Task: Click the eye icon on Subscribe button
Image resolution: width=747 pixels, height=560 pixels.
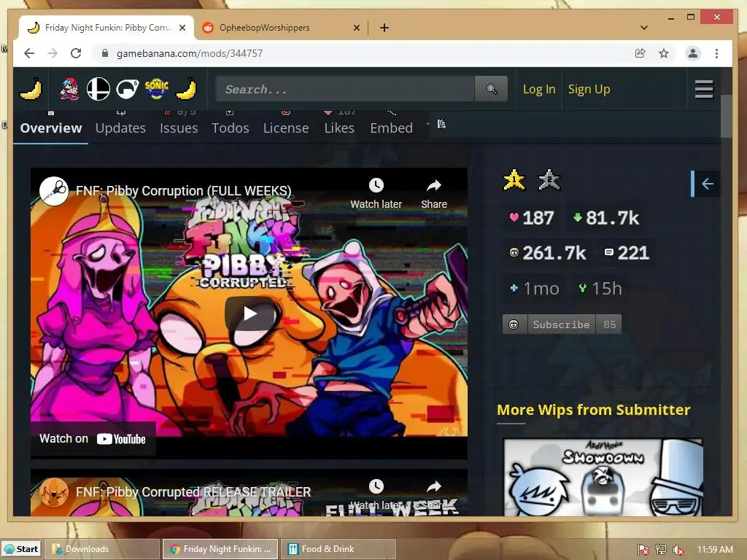Action: [x=514, y=324]
